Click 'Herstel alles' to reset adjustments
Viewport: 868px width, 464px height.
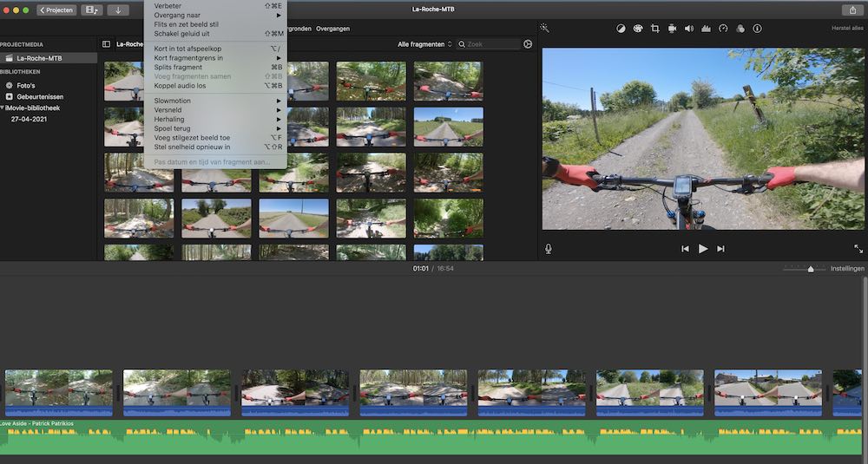pyautogui.click(x=847, y=29)
